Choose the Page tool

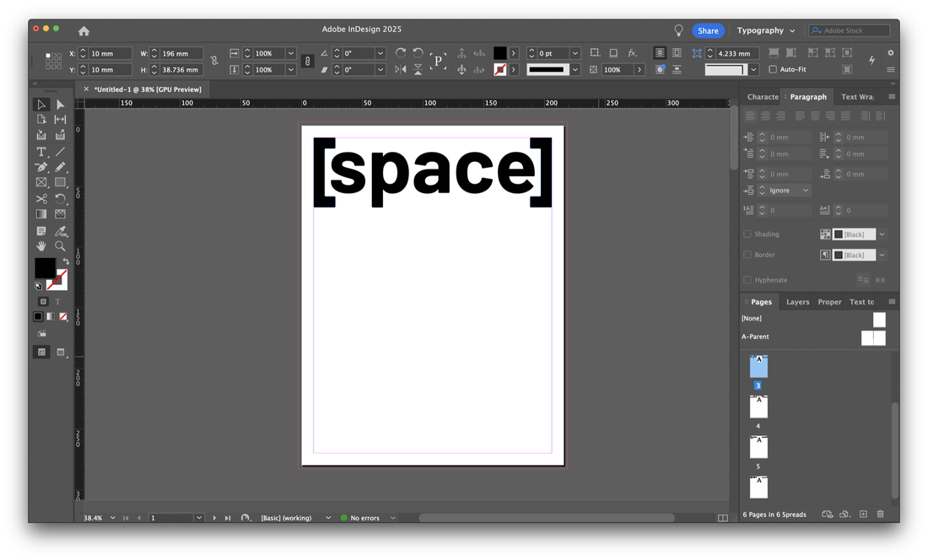tap(41, 120)
